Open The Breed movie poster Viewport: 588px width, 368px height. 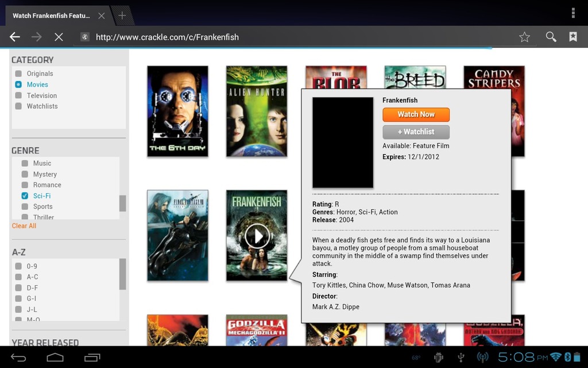(x=415, y=78)
